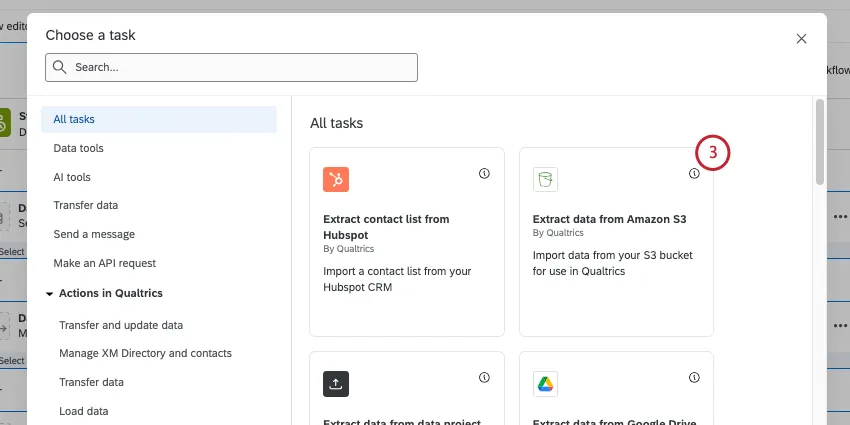Open Make an API request category
This screenshot has height=425, width=850.
pyautogui.click(x=104, y=263)
